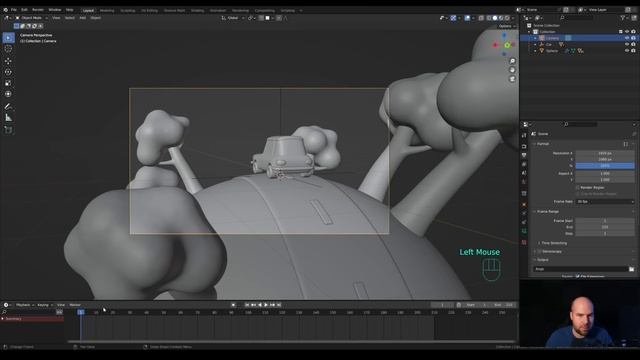Toggle timeline auto keying record button
The image size is (640, 360).
tap(233, 305)
